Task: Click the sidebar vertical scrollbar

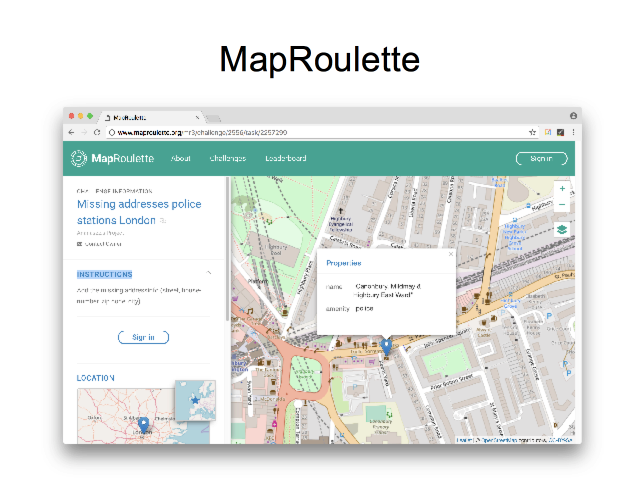Action: pyautogui.click(x=227, y=249)
